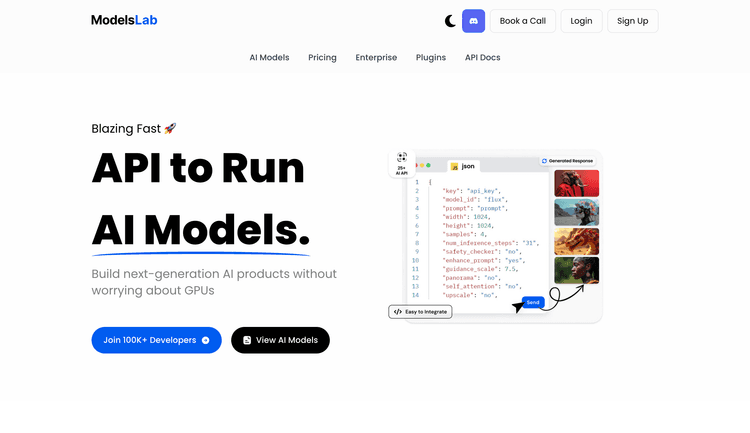Click the Easy to Integrate badge

pos(420,312)
